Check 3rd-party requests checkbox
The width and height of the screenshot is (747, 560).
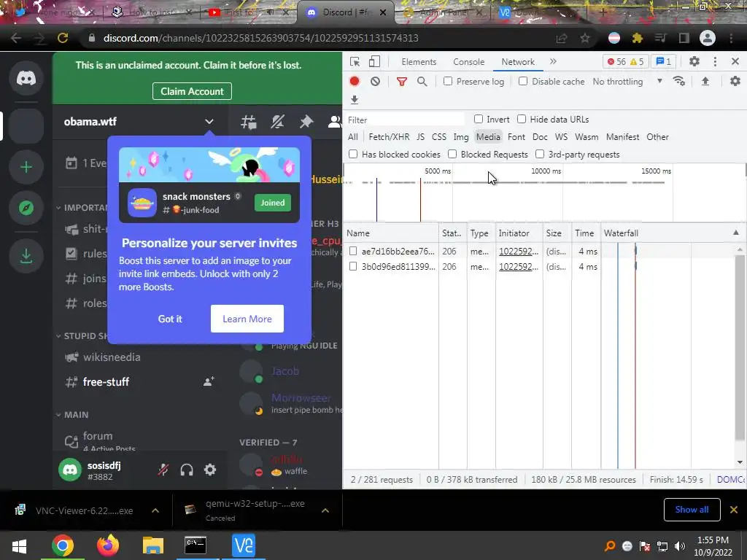[540, 155]
